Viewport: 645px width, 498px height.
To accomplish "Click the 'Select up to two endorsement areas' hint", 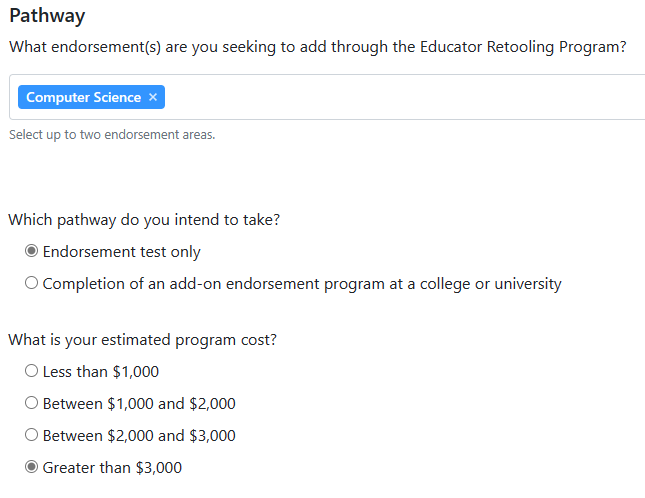I will coord(112,135).
